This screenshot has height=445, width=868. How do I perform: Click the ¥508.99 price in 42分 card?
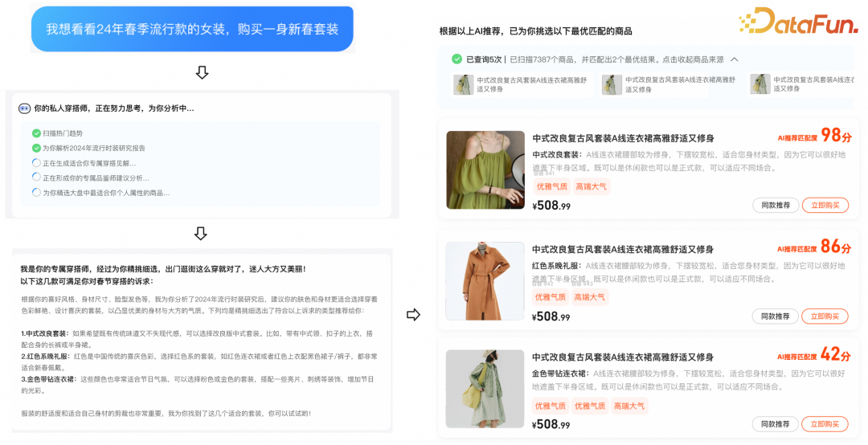tap(551, 425)
